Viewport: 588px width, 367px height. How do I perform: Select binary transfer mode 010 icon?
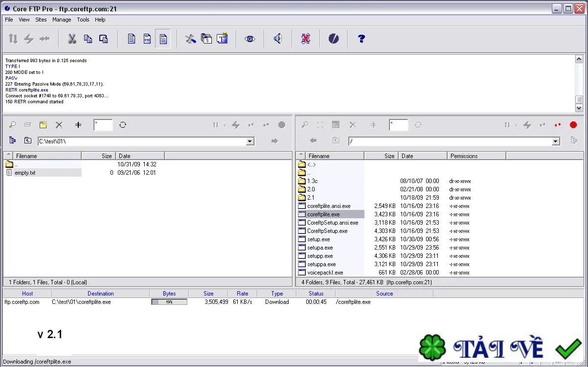(x=147, y=39)
